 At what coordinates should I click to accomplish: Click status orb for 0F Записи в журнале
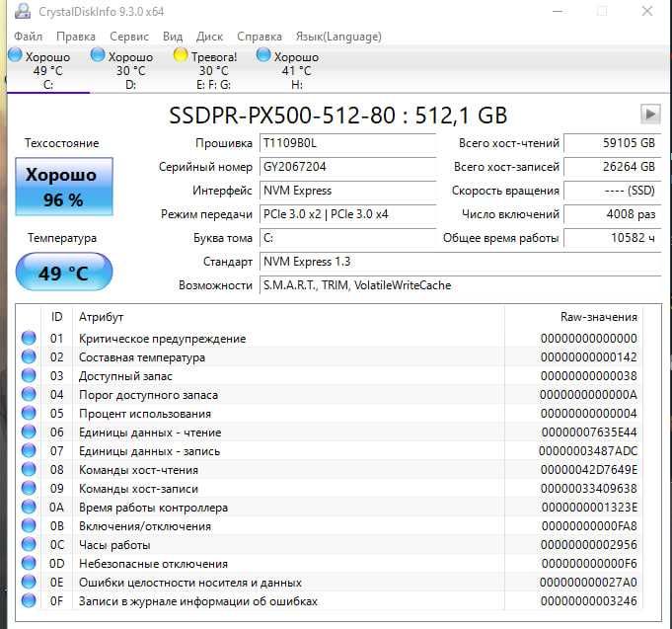pyautogui.click(x=29, y=600)
